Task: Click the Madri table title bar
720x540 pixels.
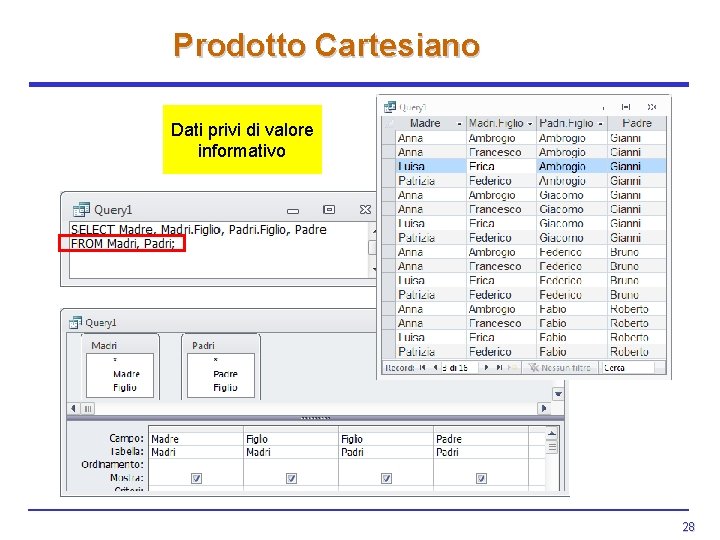Action: (120, 345)
